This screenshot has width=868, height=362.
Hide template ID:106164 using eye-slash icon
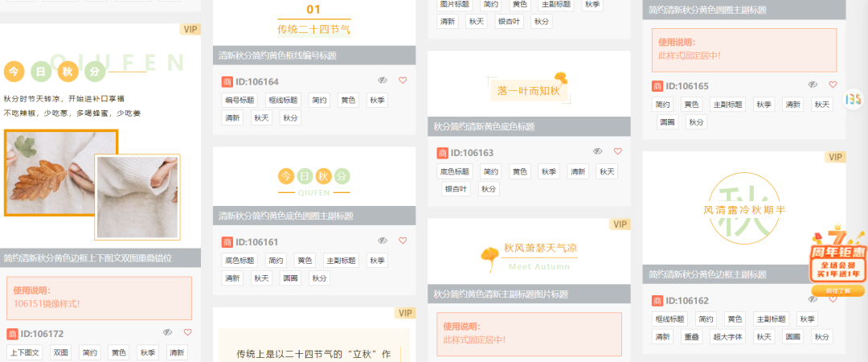pyautogui.click(x=383, y=80)
